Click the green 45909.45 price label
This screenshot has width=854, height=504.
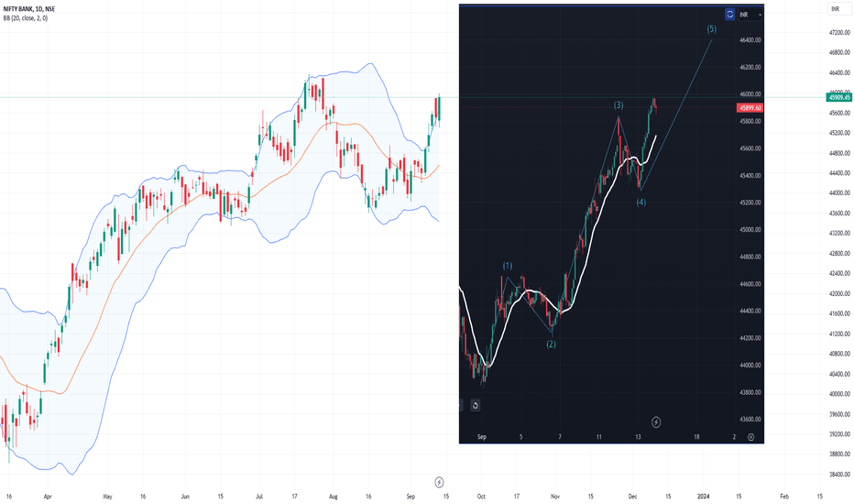[x=838, y=97]
